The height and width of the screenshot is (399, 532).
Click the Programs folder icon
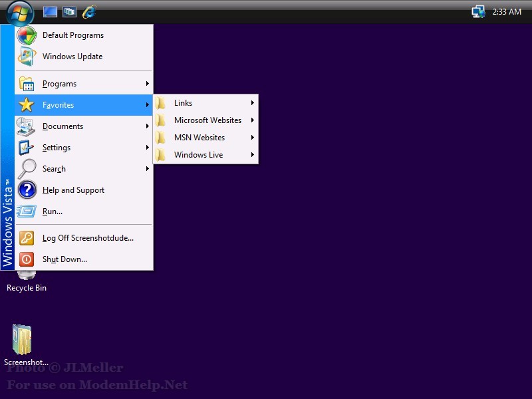pyautogui.click(x=27, y=84)
